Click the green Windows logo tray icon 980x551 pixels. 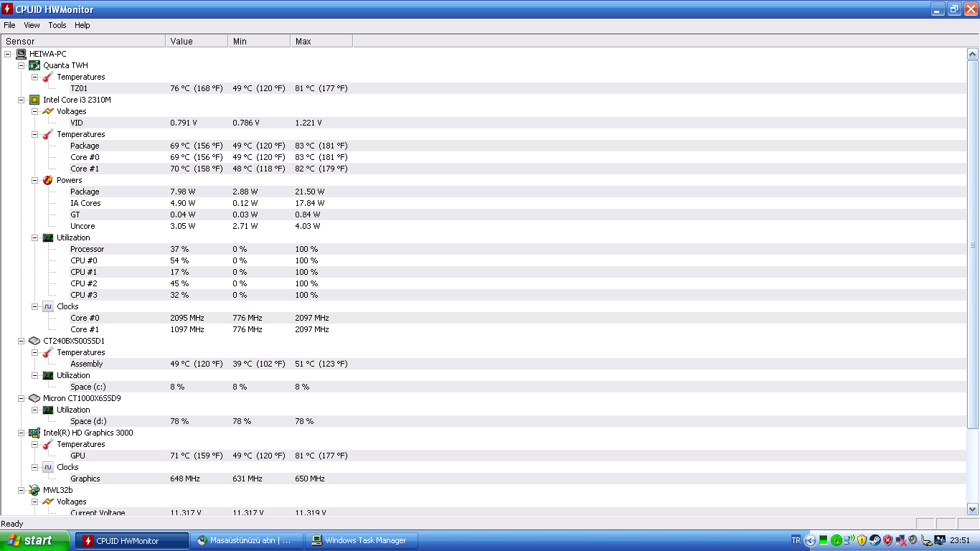point(837,540)
